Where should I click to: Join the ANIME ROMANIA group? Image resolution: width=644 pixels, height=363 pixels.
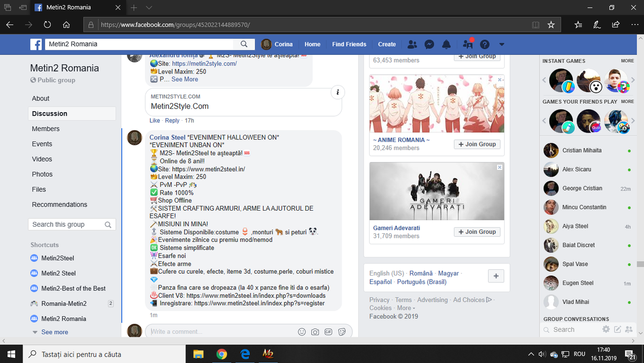[477, 144]
